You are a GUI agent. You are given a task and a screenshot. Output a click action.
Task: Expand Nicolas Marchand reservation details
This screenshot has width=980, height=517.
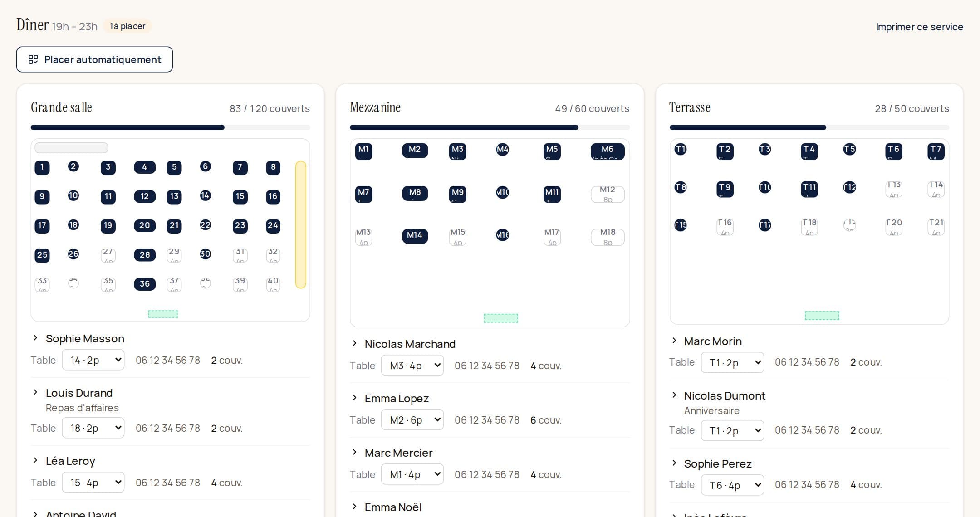(x=354, y=343)
